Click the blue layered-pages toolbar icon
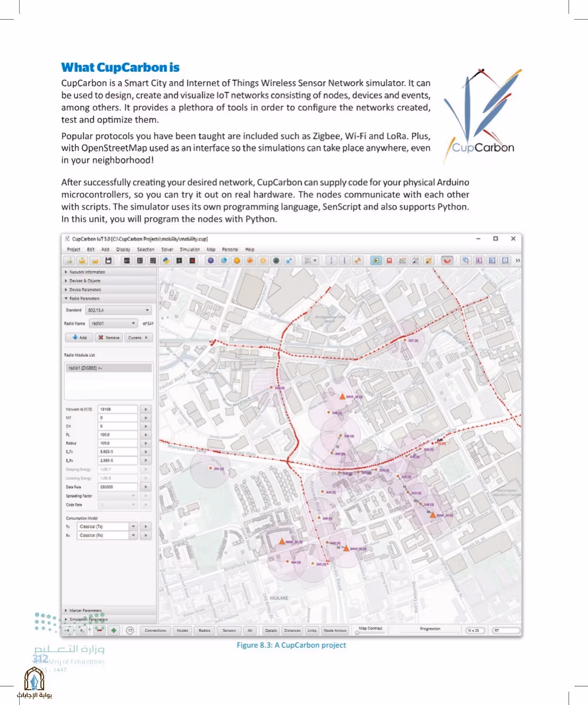 point(466,261)
